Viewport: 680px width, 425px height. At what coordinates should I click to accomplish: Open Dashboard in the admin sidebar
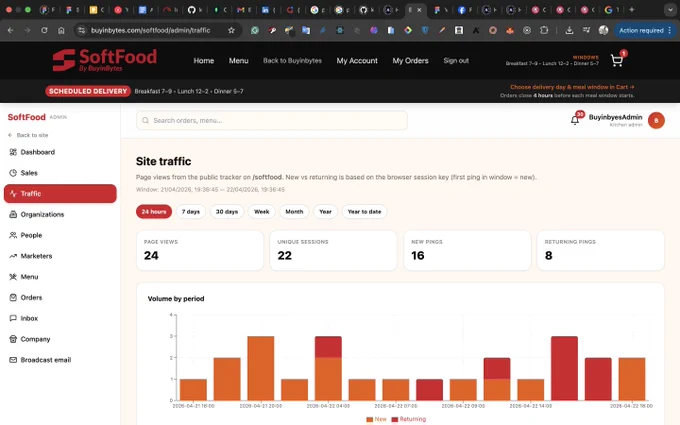(60, 152)
